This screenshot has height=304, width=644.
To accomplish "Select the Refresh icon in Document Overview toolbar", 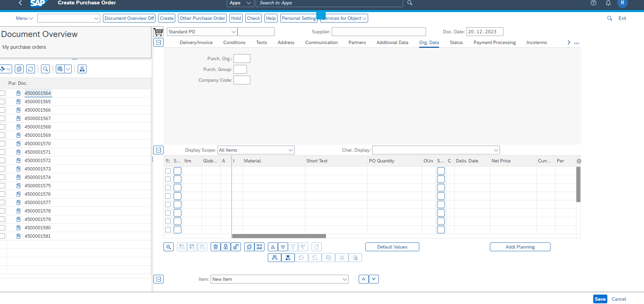I will point(31,69).
